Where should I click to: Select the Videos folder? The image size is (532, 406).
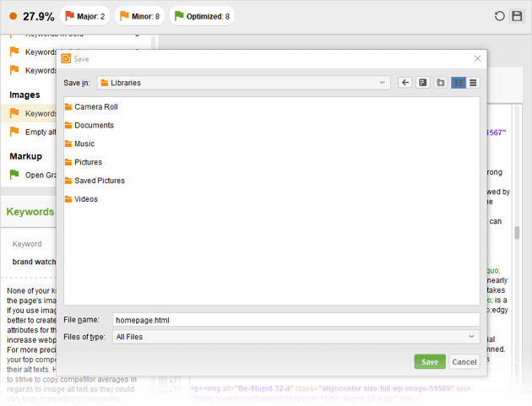85,199
